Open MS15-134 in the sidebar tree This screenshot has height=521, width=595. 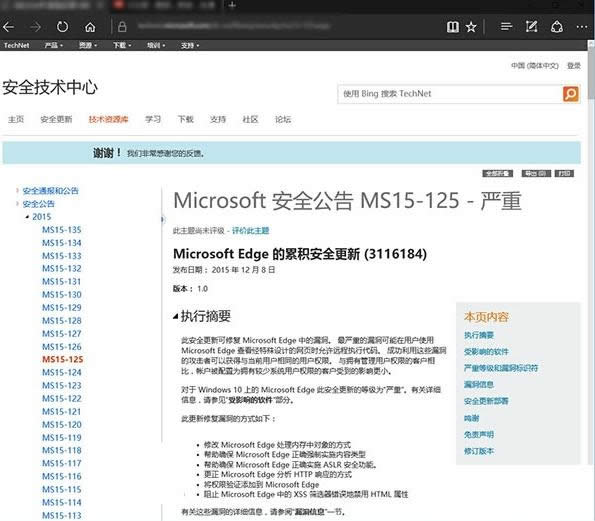(x=62, y=243)
